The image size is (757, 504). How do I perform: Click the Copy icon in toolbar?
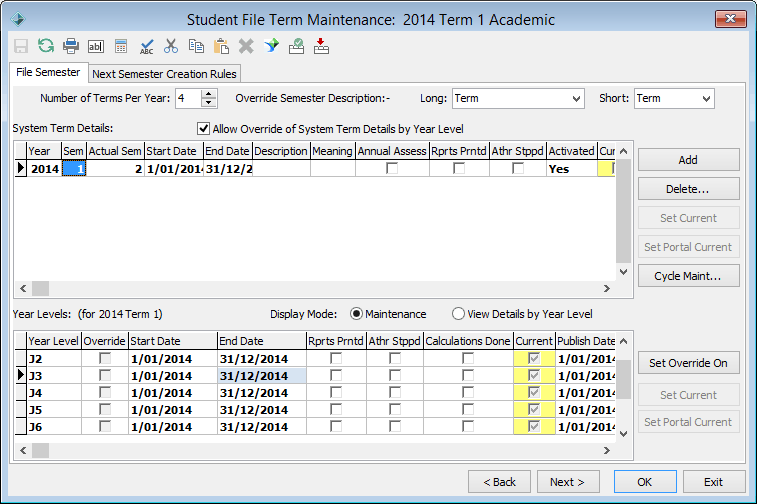(196, 46)
